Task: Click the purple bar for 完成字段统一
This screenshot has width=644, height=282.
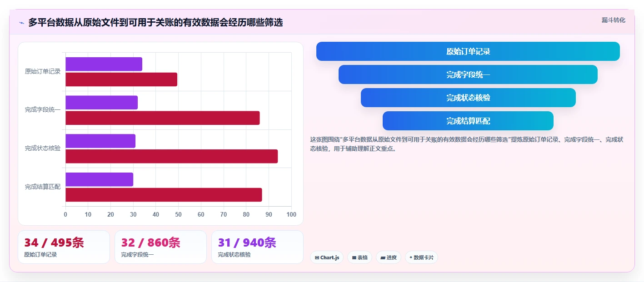Action: click(x=101, y=103)
